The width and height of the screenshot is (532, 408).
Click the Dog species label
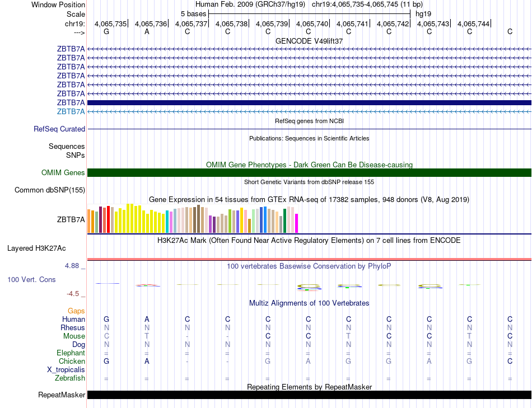pyautogui.click(x=79, y=345)
